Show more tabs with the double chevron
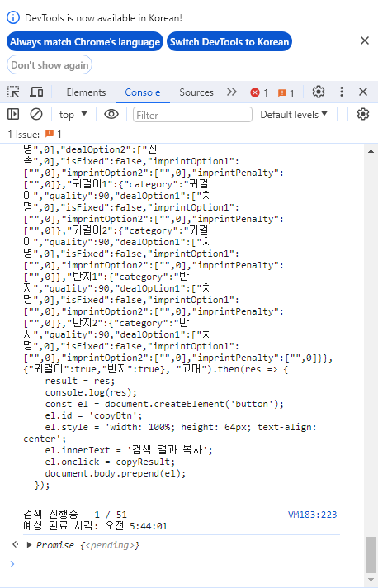The width and height of the screenshot is (378, 588). point(232,92)
